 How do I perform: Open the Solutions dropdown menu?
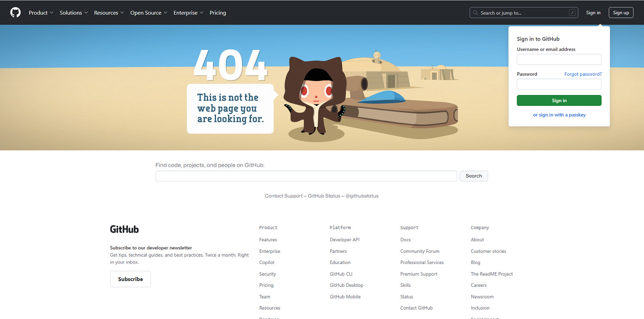(x=73, y=13)
